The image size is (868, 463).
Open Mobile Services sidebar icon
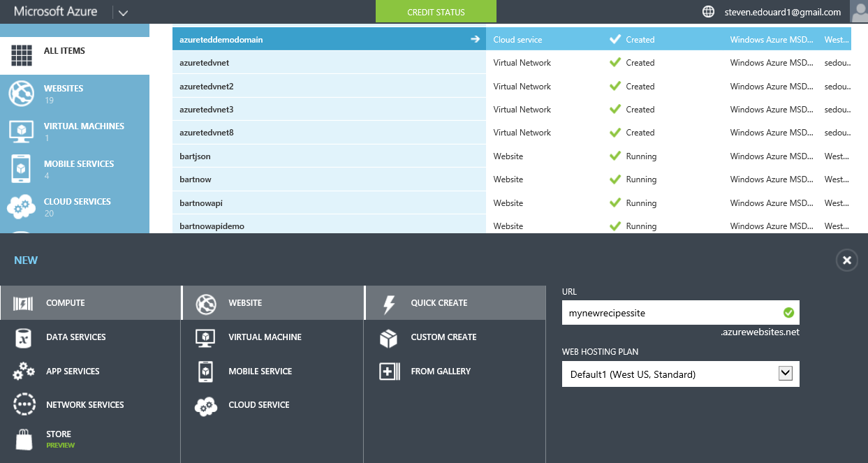tap(22, 169)
